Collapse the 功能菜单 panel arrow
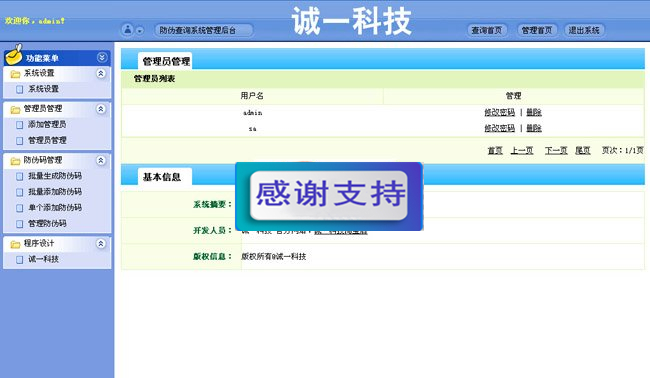This screenshot has height=378, width=650. (x=102, y=58)
